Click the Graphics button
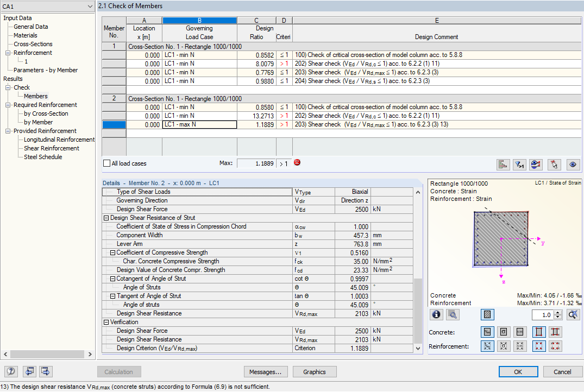The image size is (584, 392). coord(315,371)
